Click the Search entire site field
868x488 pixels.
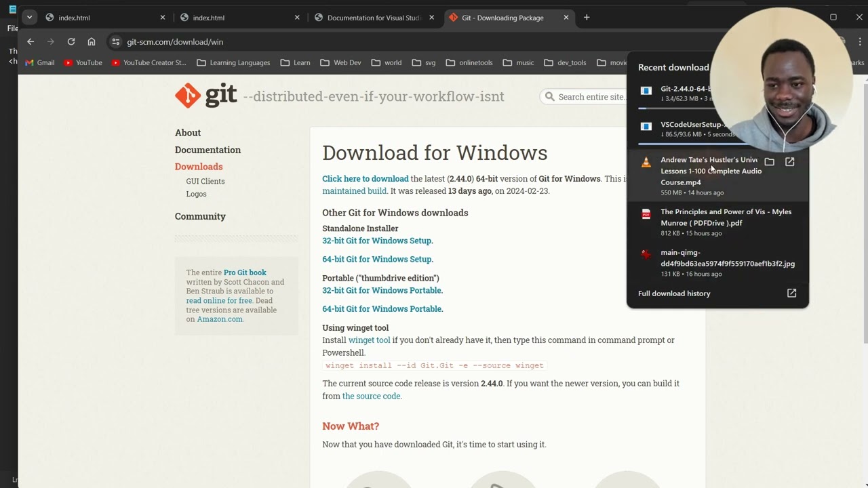[x=591, y=97]
